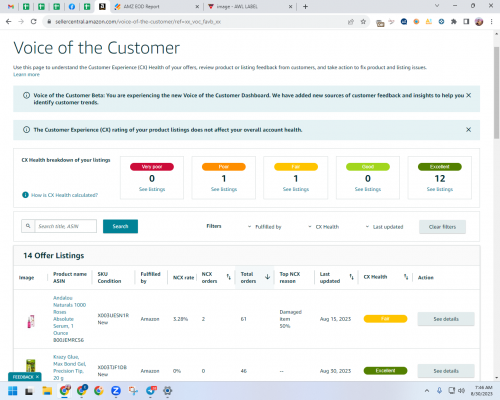Screen dimensions: 500x400
Task: Click the Andalou Naturals product thumbnail
Action: 31,321
